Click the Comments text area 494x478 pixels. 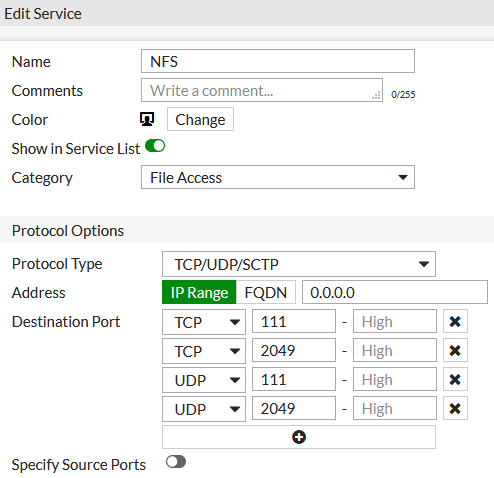262,90
